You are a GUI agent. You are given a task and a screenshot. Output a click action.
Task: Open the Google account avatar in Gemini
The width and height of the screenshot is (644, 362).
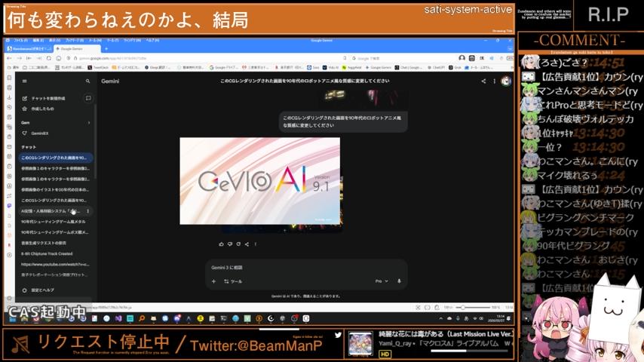(506, 81)
